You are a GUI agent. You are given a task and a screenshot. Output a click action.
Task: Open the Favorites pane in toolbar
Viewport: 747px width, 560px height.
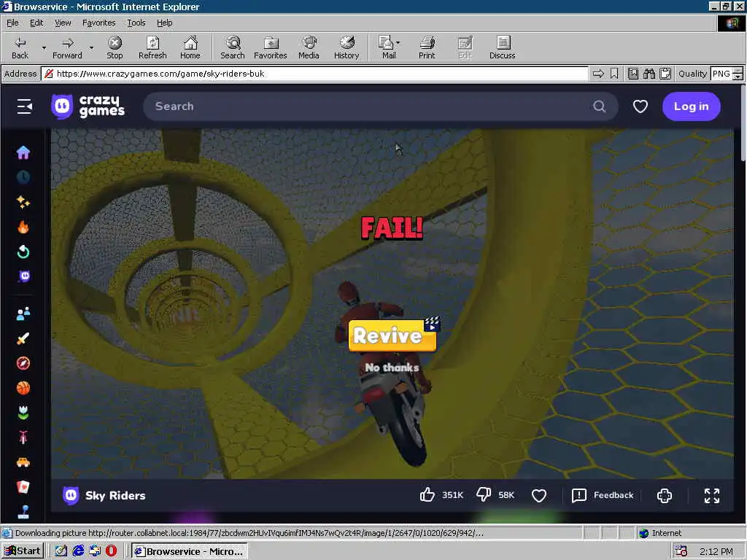pyautogui.click(x=271, y=47)
